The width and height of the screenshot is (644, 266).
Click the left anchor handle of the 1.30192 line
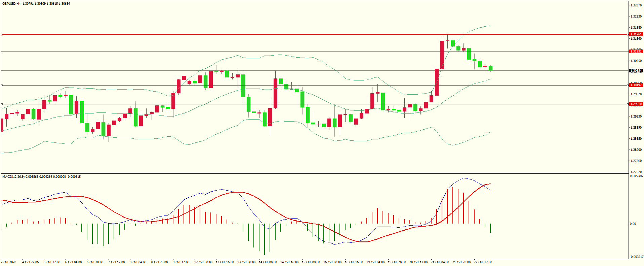click(2, 85)
